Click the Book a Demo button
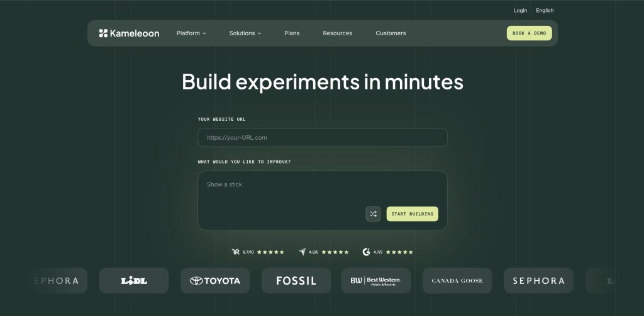Image resolution: width=644 pixels, height=316 pixels. [530, 33]
